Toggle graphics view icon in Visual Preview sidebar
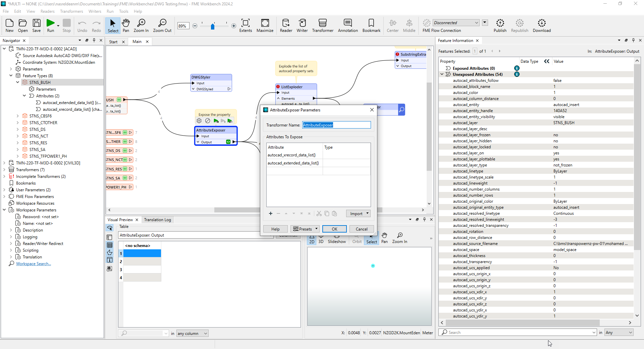The image size is (644, 349). [x=110, y=252]
